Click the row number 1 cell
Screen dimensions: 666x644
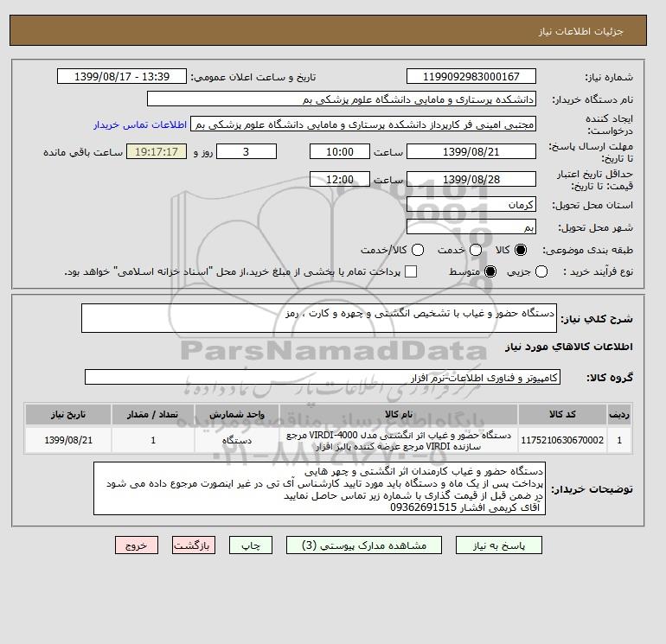point(619,440)
